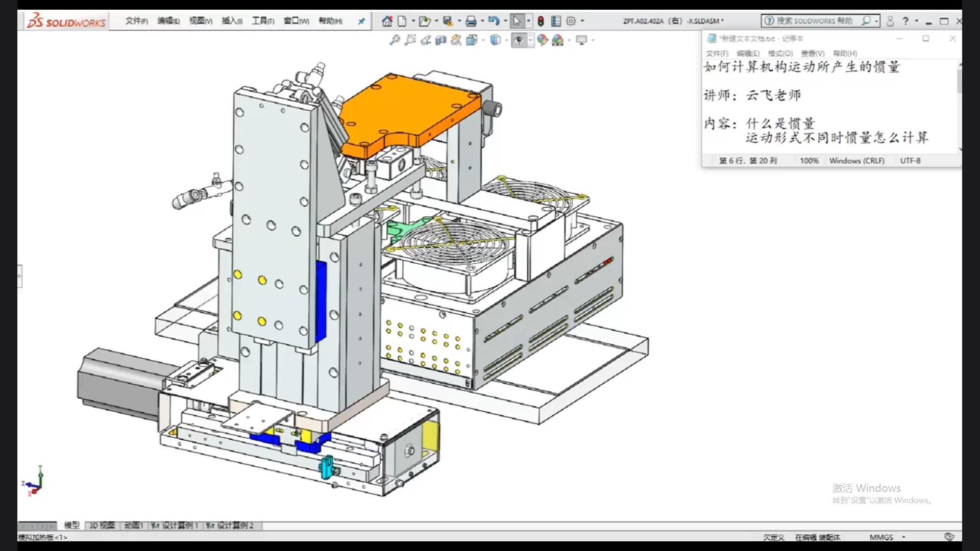Image resolution: width=980 pixels, height=551 pixels.
Task: Open SolidWorks 文件(F) menu
Action: (x=137, y=21)
